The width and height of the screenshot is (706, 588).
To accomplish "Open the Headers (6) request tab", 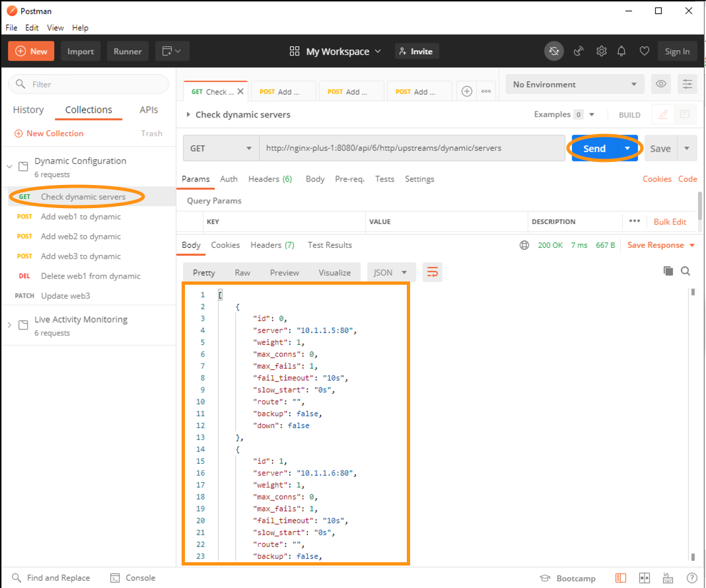I will pos(270,179).
